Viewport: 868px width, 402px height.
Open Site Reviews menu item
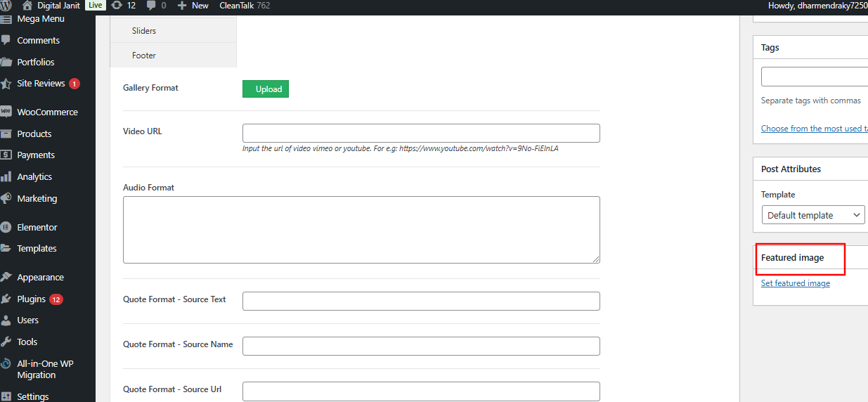[x=41, y=83]
